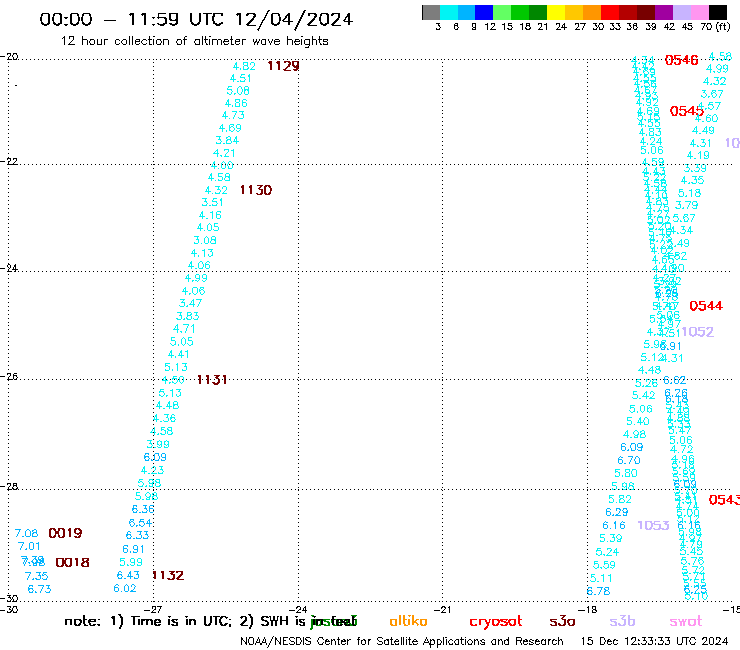The height and width of the screenshot is (650, 740).
Task: Click the wave height value 5.59
Action: 604,565
